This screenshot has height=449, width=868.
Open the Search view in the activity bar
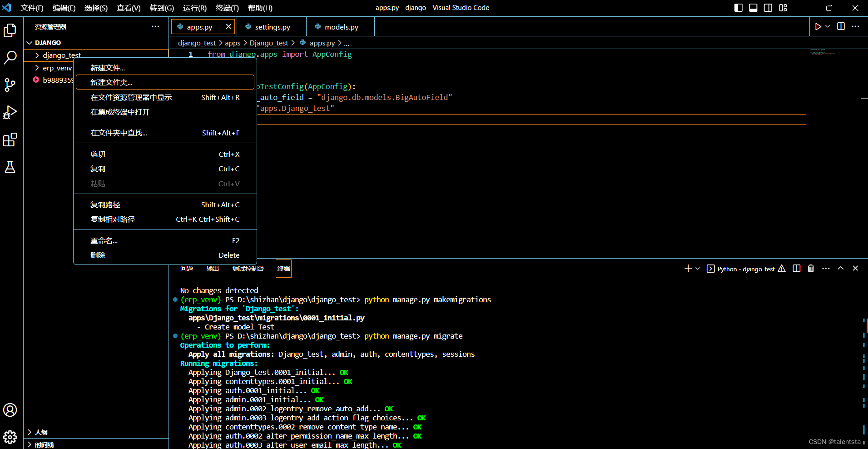tap(10, 58)
